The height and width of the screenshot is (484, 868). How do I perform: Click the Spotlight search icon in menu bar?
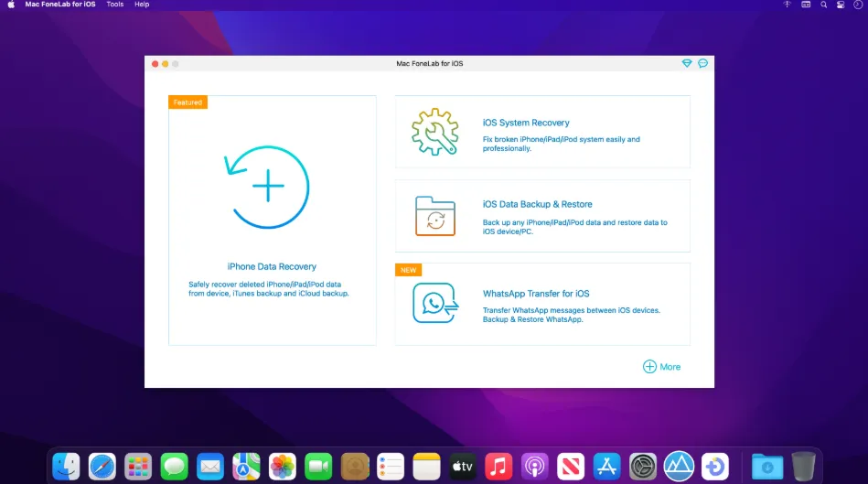pyautogui.click(x=824, y=5)
